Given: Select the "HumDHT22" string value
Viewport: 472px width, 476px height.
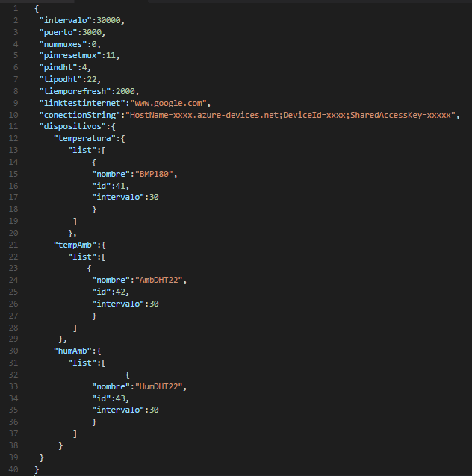Looking at the screenshot, I should point(158,386).
